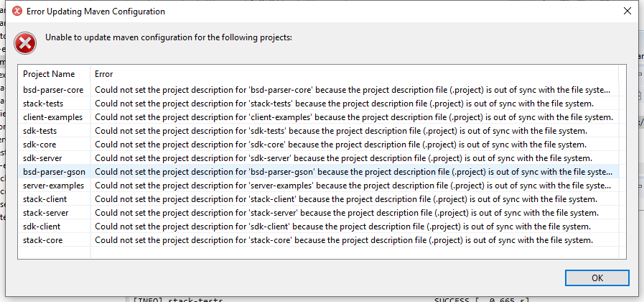Sort by the Error column header

coord(104,74)
